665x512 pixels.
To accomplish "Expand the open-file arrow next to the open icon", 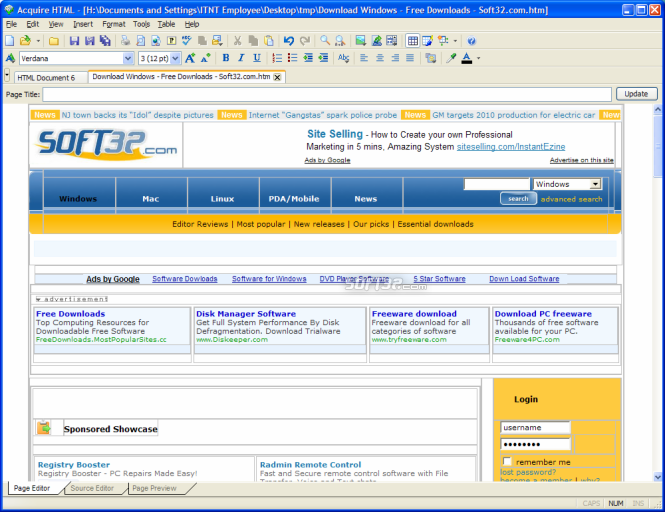I will pos(38,41).
